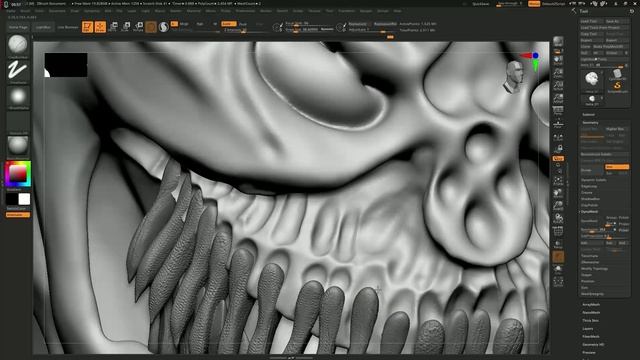Toggle Draw mode button

point(100,27)
